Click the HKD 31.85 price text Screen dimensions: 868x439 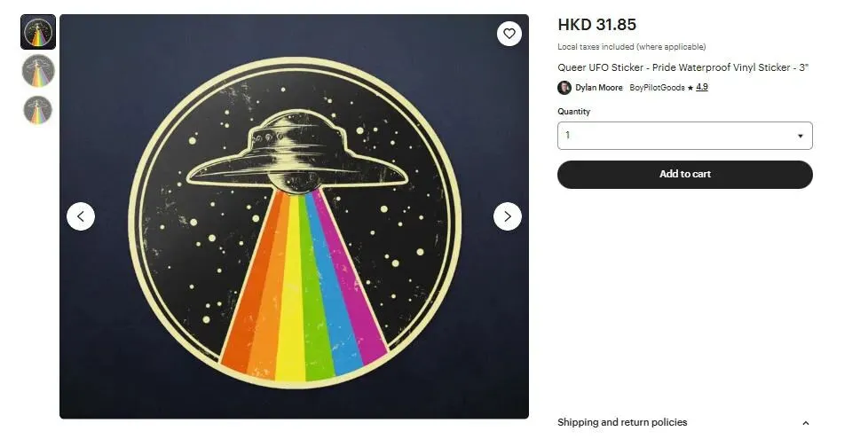596,25
